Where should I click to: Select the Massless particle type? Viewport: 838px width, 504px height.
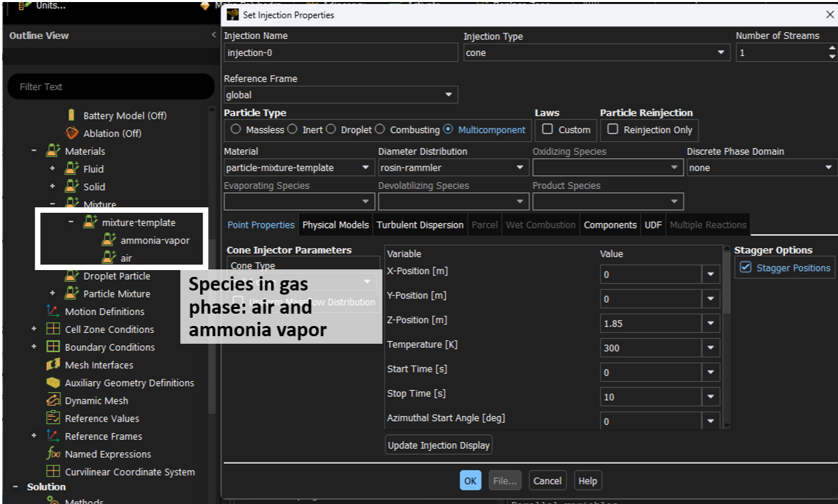236,129
